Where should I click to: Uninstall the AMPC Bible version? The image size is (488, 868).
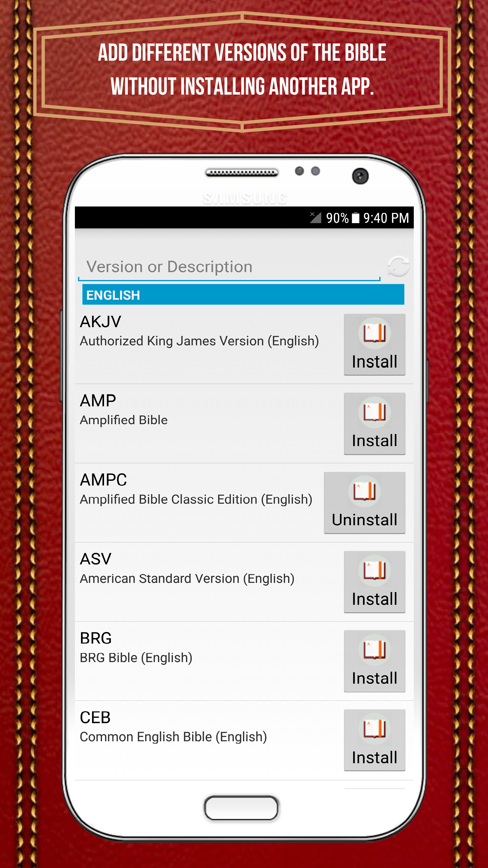(365, 503)
